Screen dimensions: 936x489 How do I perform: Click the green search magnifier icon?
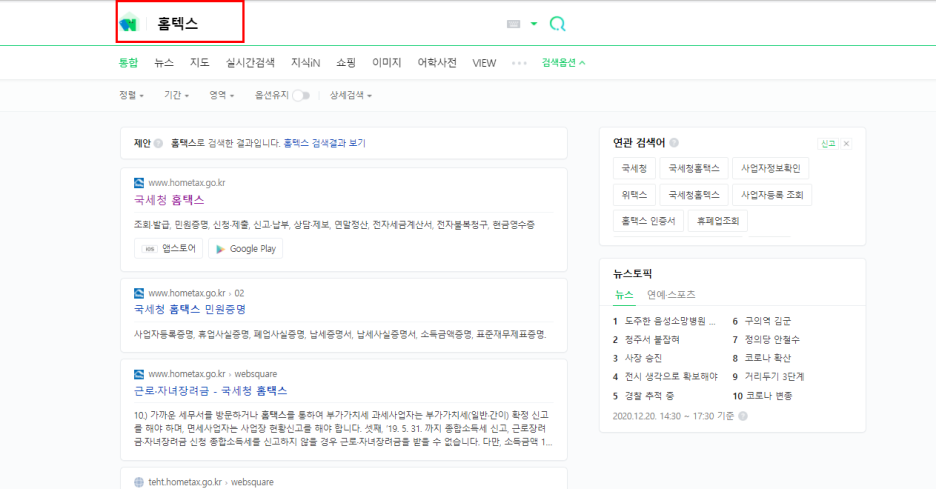(557, 24)
